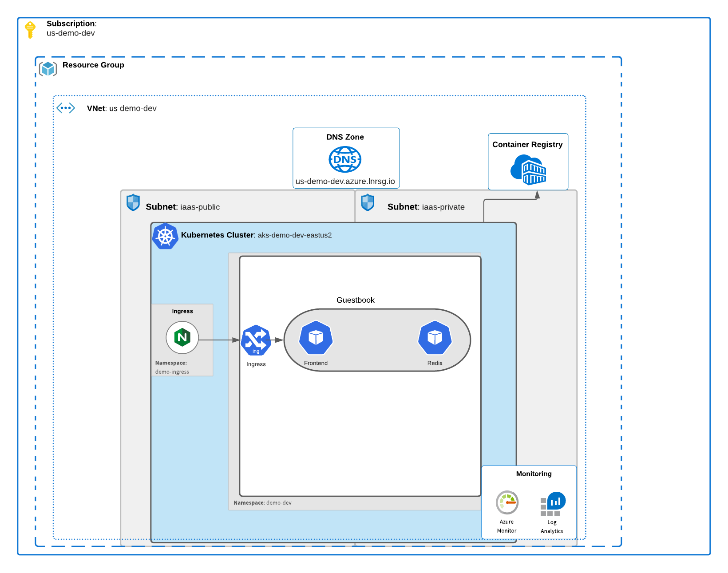Click the blue ing Ingress resource icon

point(256,340)
